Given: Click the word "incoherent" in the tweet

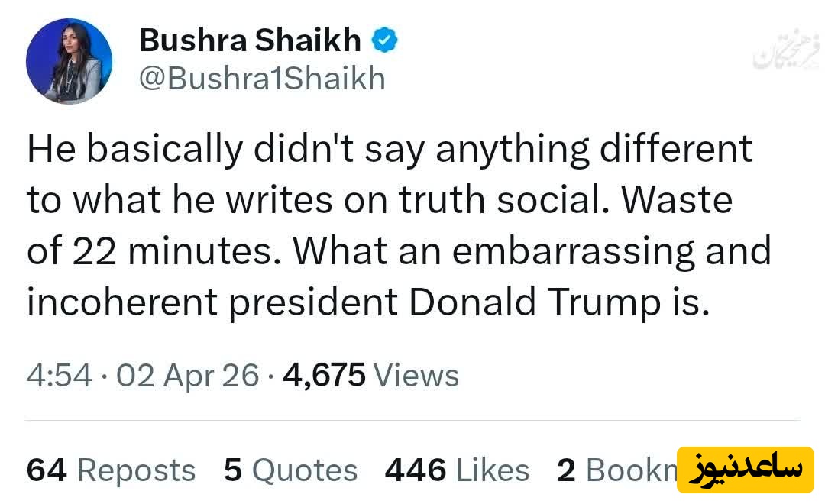Looking at the screenshot, I should (123, 302).
